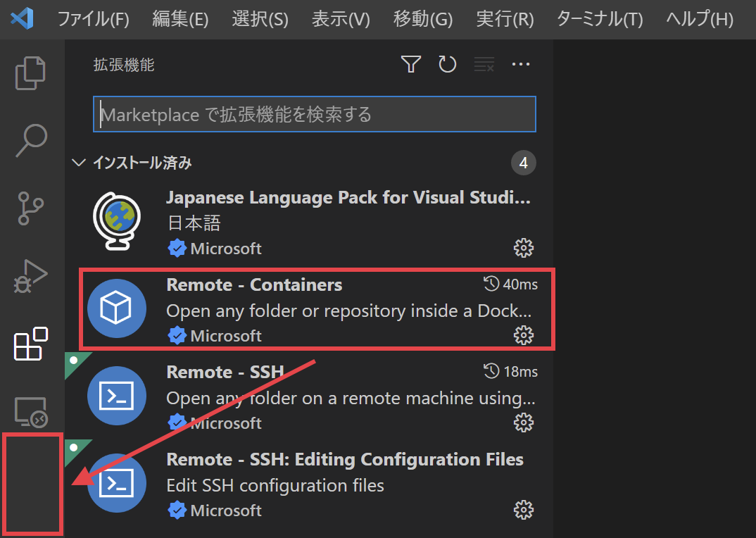Open the More Actions ellipsis menu
756x538 pixels.
coord(521,63)
